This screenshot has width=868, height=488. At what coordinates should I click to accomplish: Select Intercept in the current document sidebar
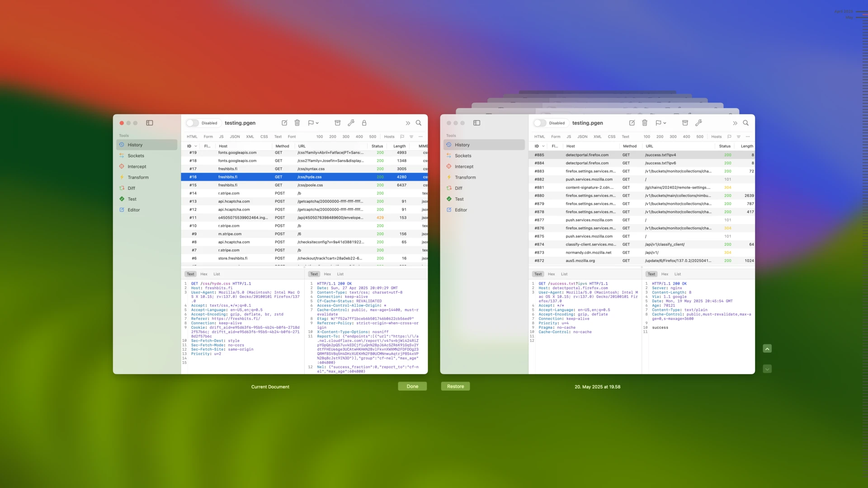[137, 167]
